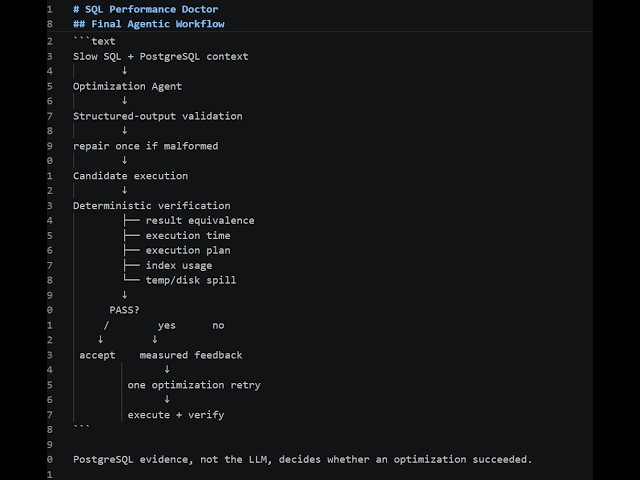The image size is (640, 480).
Task: Place cursor on 'Slow SQL + PostgreSQL context'
Action: (160, 56)
